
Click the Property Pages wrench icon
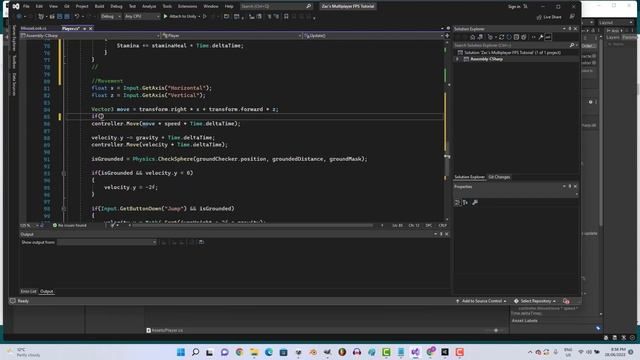475,202
